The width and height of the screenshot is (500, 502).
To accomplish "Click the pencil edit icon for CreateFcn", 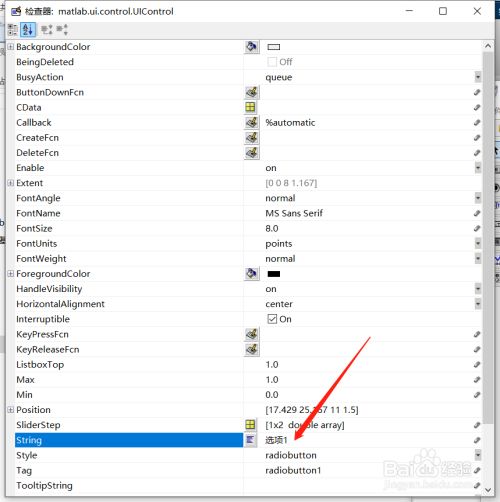I will 477,138.
